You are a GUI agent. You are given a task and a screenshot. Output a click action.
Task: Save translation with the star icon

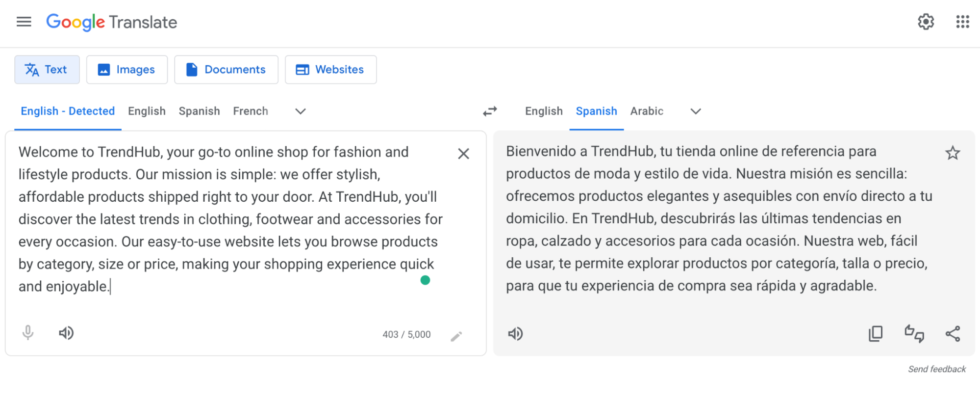952,153
